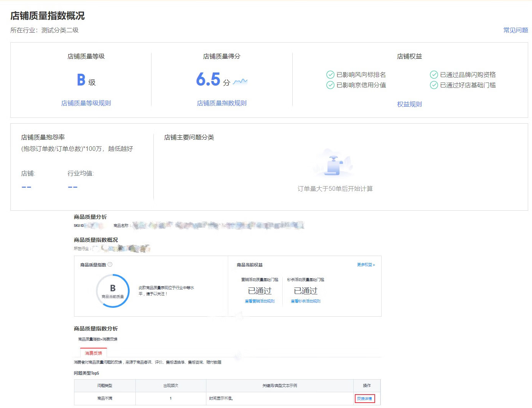Image resolution: width=532 pixels, height=408 pixels.
Task: Click 反馈详情 for 商品不满 row
Action: (x=364, y=399)
